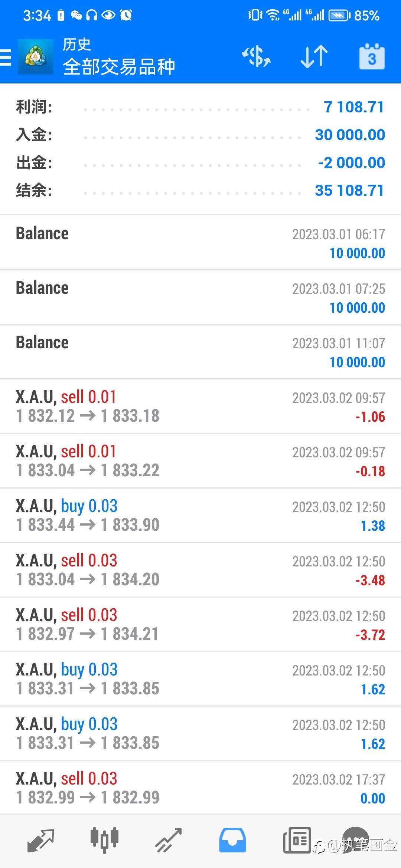Tap the MetaTrader 4 app logo
Viewport: 401px width, 868px height.
pyautogui.click(x=36, y=57)
